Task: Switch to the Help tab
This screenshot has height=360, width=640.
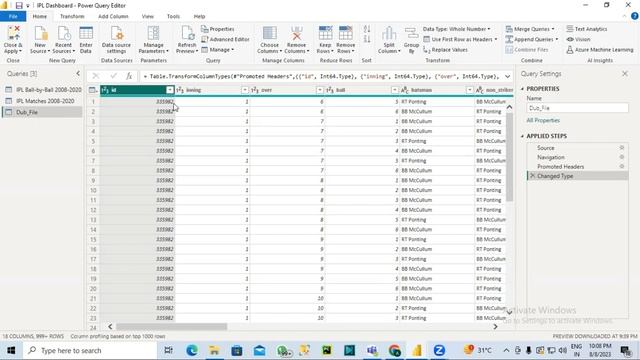Action: click(x=200, y=16)
